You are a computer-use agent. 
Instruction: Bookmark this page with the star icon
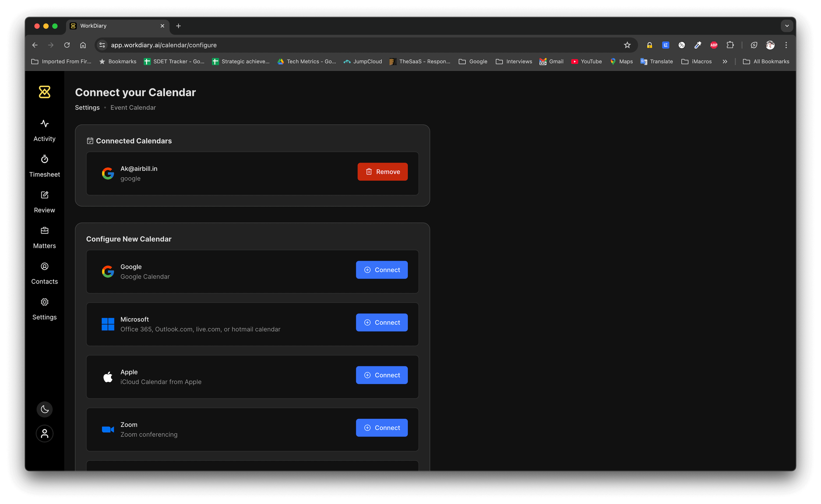[627, 45]
